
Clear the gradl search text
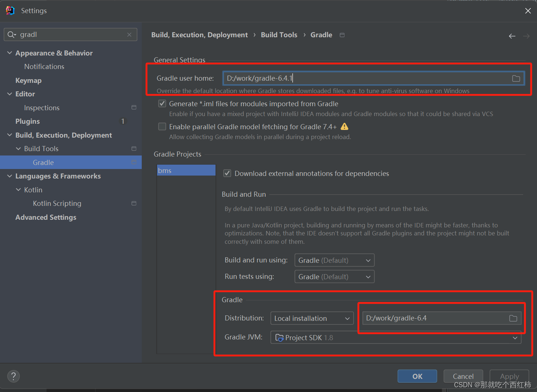pos(129,34)
